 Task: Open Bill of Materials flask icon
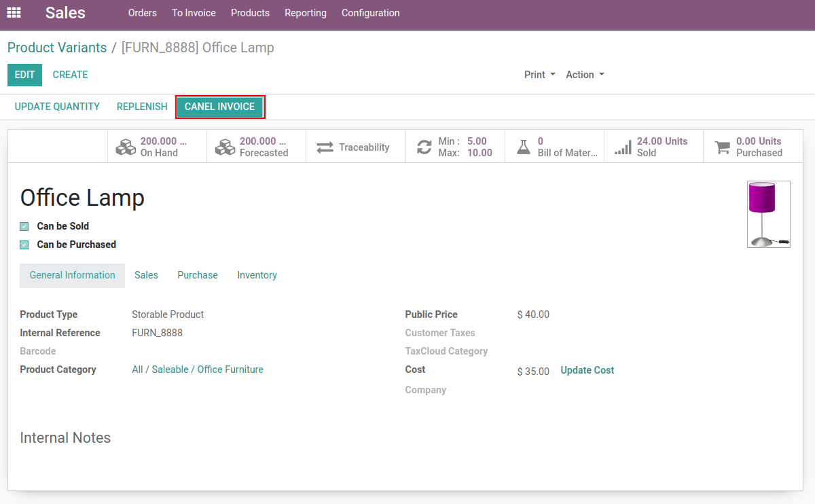pos(523,147)
